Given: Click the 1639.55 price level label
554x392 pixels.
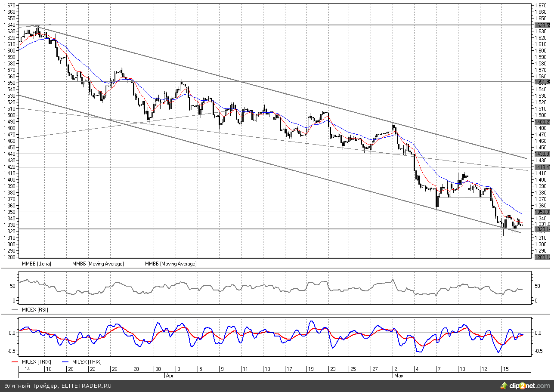Looking at the screenshot, I should point(542,25).
